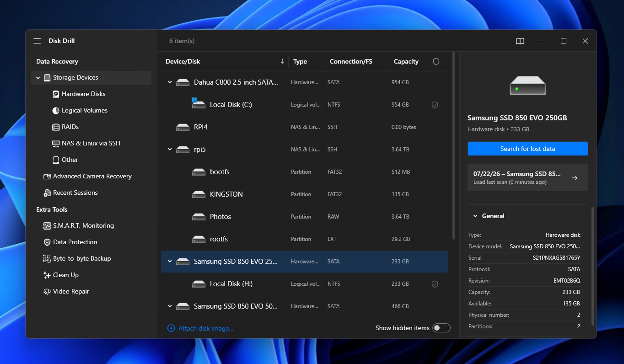The image size is (624, 364).
Task: Click the shield icon on Local Disk (C:) row
Action: 435,105
